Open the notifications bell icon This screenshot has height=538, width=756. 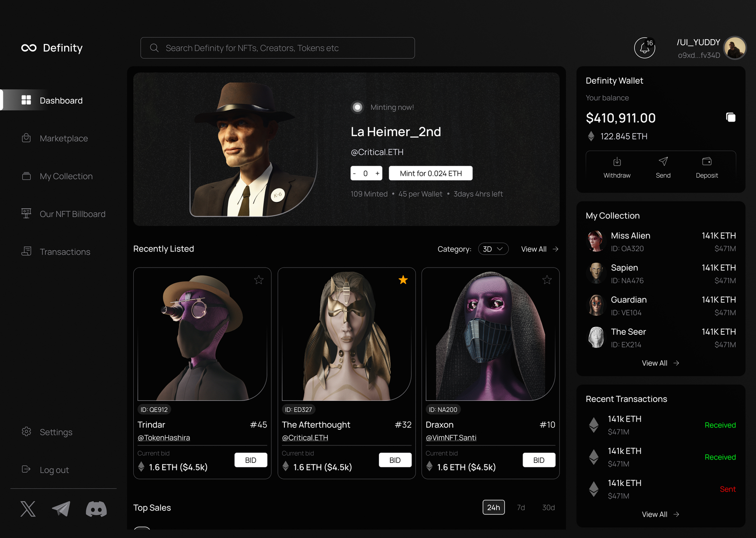(x=644, y=48)
